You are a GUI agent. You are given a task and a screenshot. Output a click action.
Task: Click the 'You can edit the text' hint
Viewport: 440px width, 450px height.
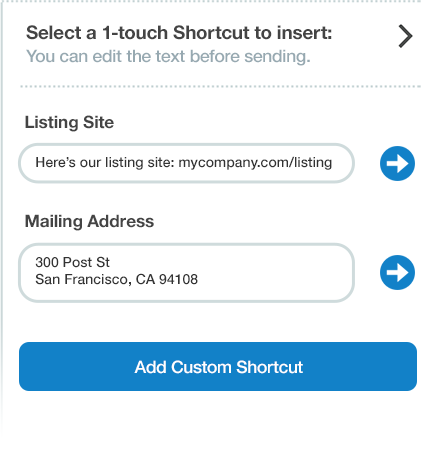[168, 56]
